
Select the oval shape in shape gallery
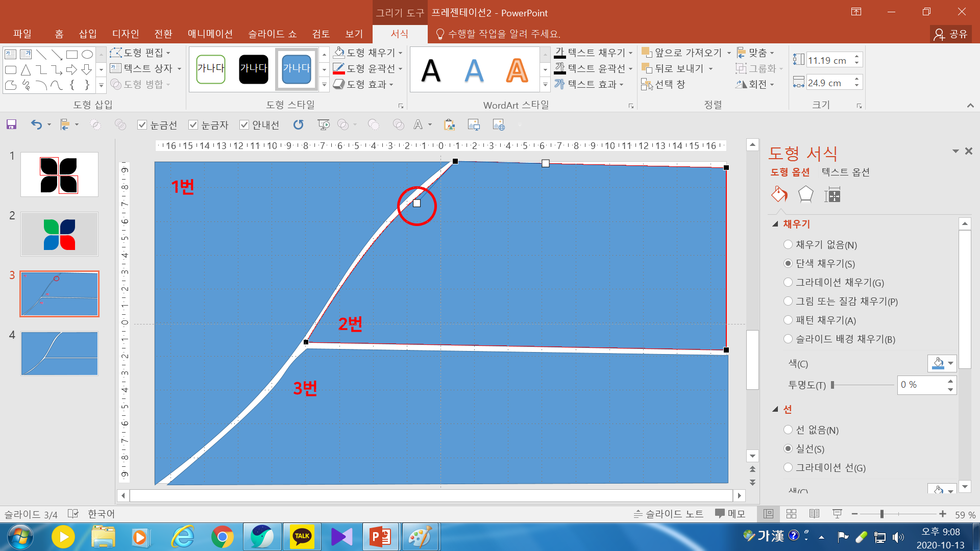coord(87,55)
